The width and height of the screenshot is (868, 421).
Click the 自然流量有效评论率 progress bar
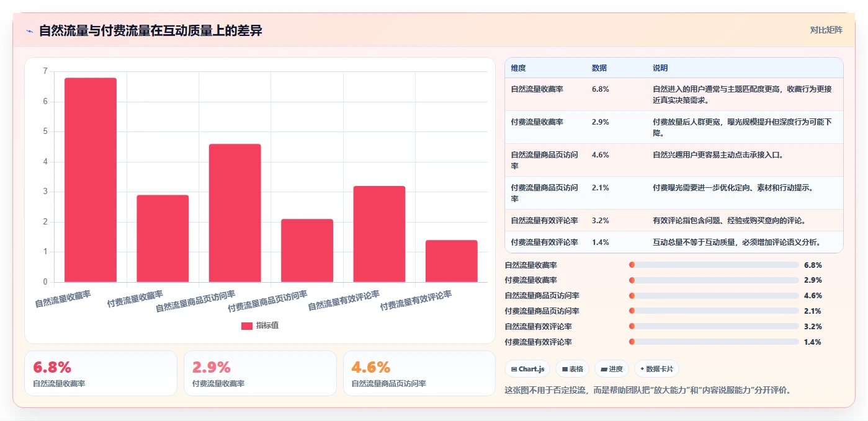tap(714, 326)
